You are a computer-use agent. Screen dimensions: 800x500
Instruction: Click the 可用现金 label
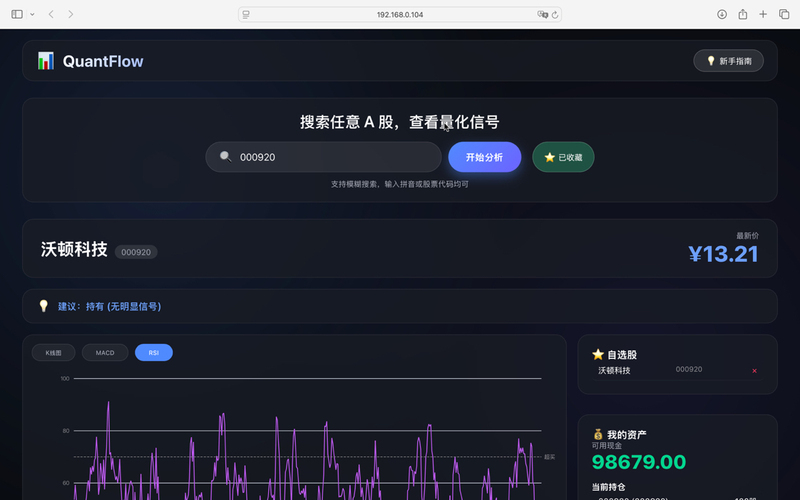(607, 445)
